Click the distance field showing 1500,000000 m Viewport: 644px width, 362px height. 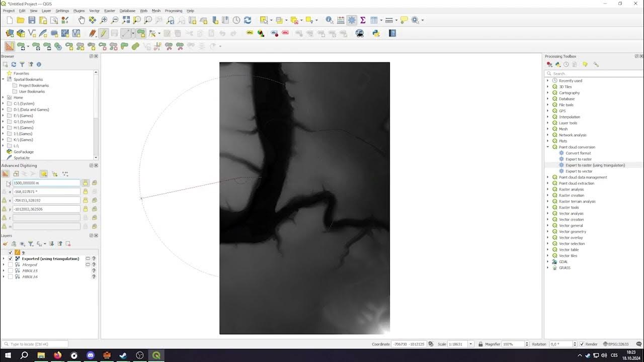tap(46, 183)
